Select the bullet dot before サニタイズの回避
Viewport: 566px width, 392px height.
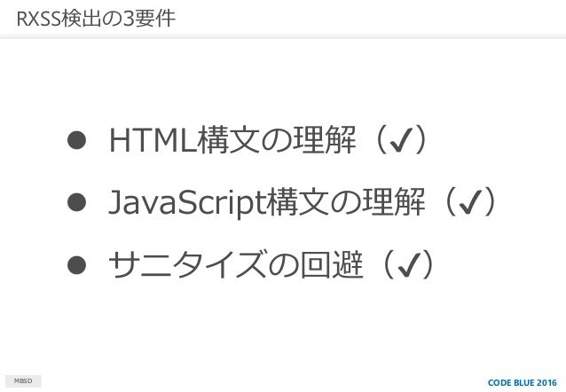coord(76,265)
